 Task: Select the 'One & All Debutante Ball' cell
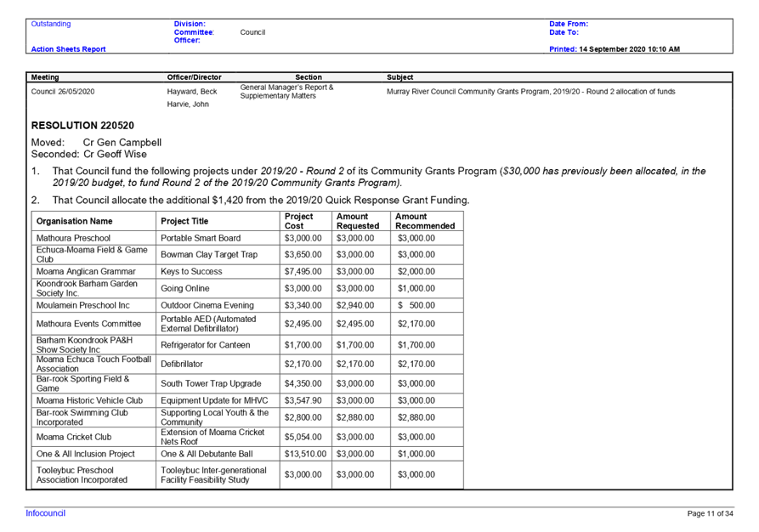coord(218,454)
